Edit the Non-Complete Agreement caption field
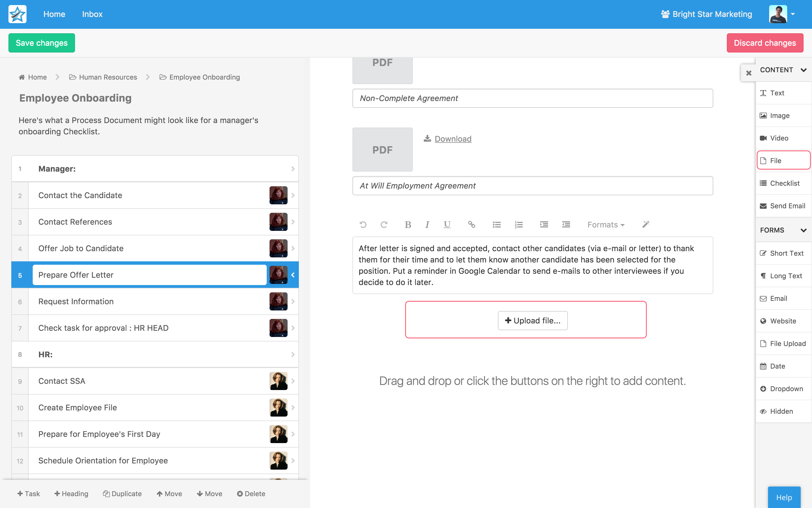Viewport: 812px width, 508px height. (x=533, y=98)
